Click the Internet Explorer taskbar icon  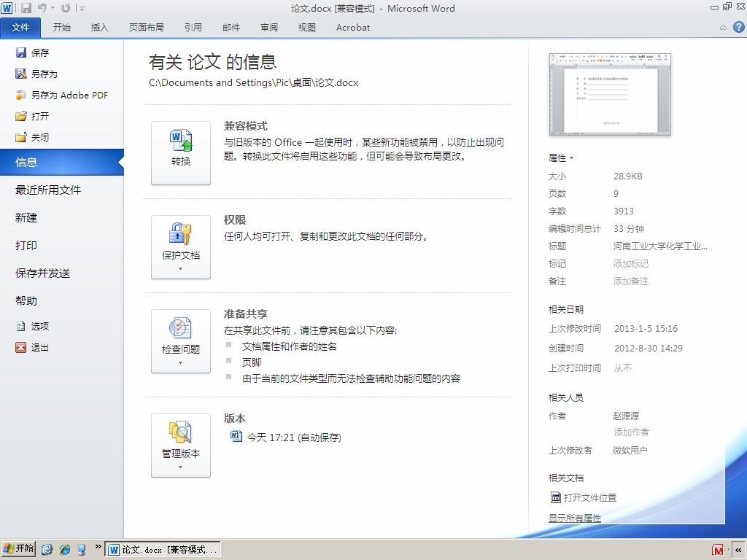point(65,550)
